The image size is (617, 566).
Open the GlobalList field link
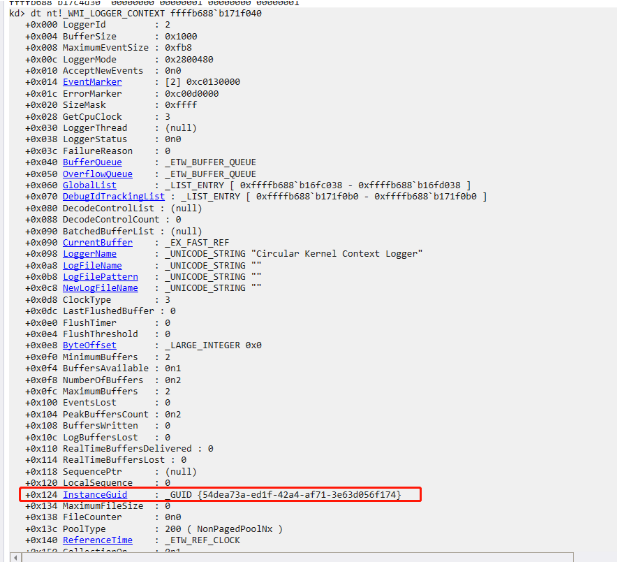pyautogui.click(x=89, y=185)
